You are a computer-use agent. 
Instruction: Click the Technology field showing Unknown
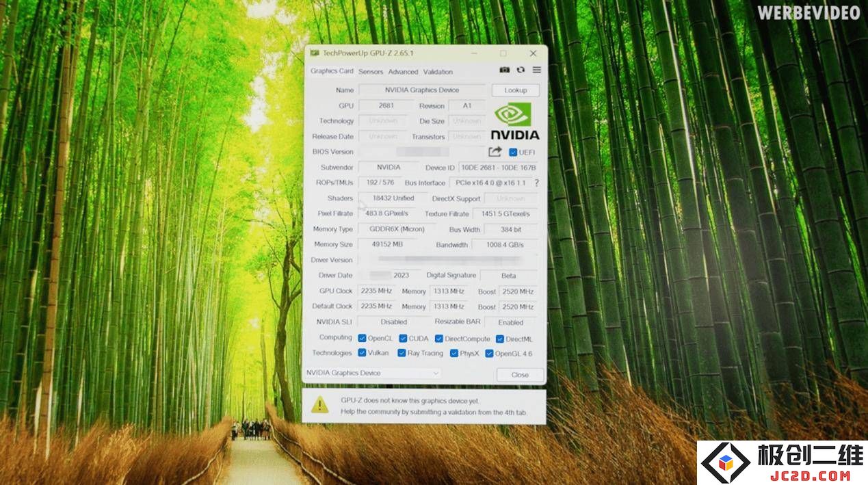(383, 121)
